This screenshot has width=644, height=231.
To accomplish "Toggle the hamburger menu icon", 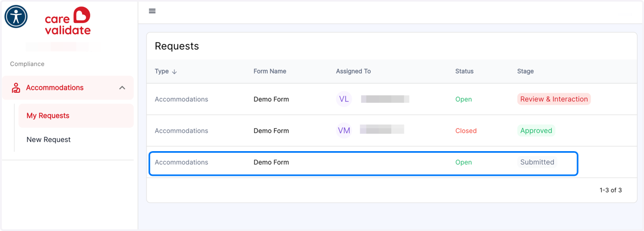I will (x=152, y=11).
